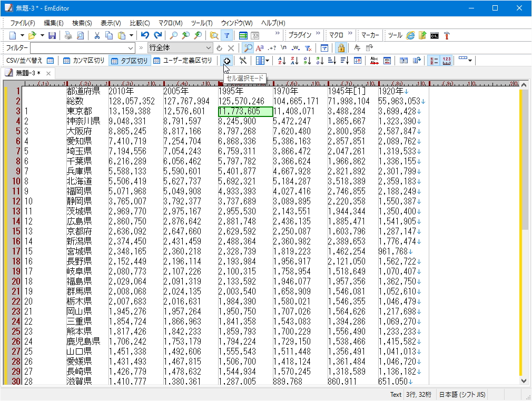Click the Copy icon

click(x=109, y=35)
